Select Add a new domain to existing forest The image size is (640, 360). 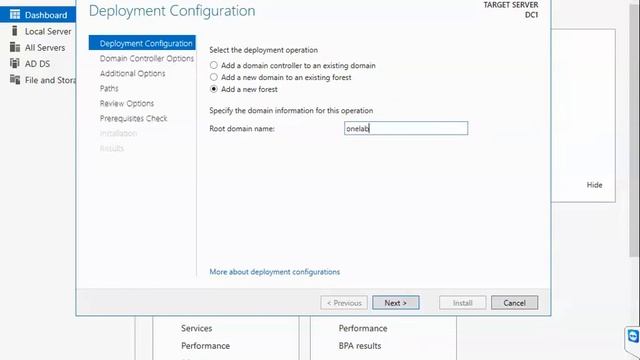(x=213, y=77)
